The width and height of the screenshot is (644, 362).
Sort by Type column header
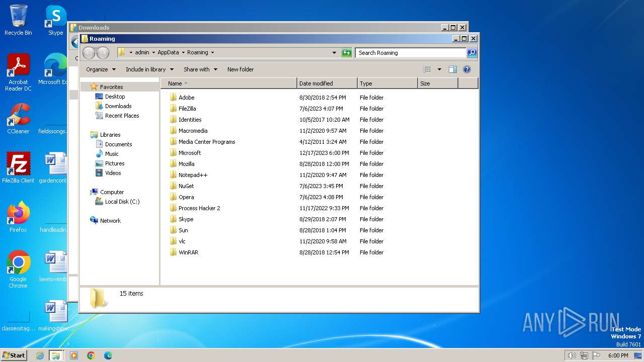tap(387, 83)
